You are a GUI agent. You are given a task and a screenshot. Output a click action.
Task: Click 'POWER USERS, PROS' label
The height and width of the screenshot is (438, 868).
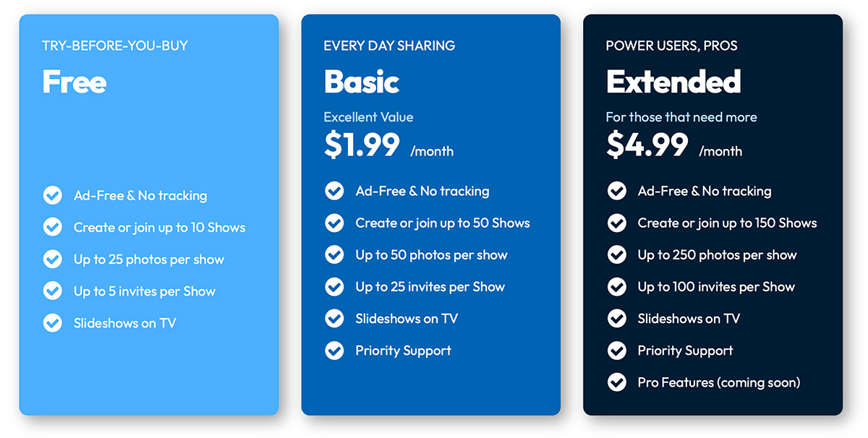(x=672, y=46)
